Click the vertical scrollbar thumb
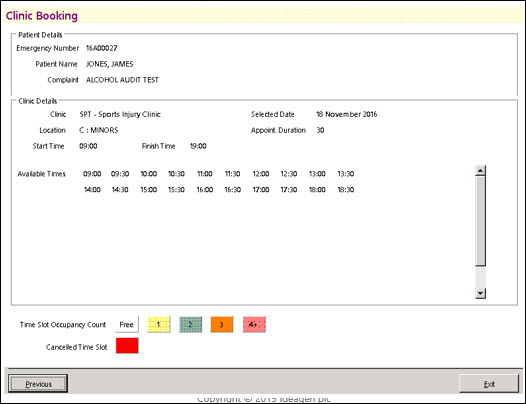The width and height of the screenshot is (526, 404). [x=480, y=221]
